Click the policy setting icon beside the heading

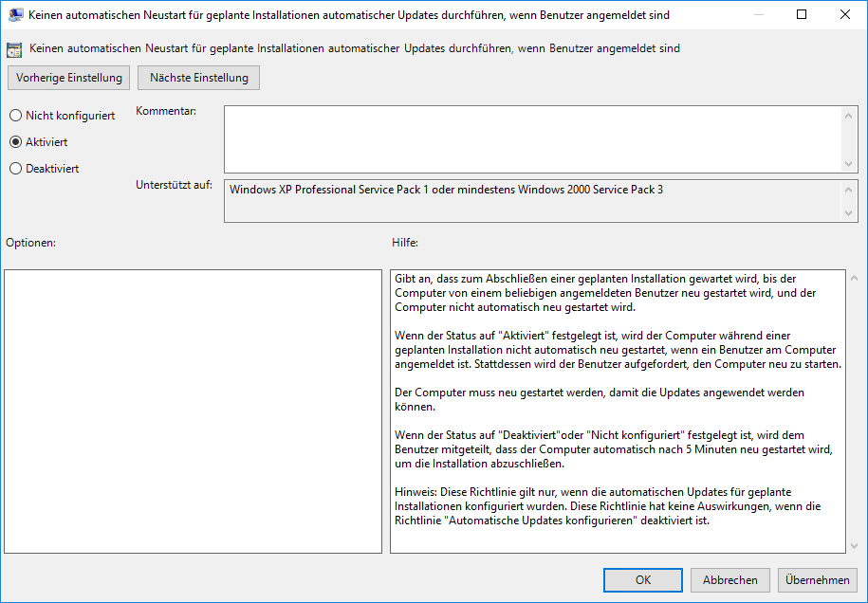coord(14,48)
